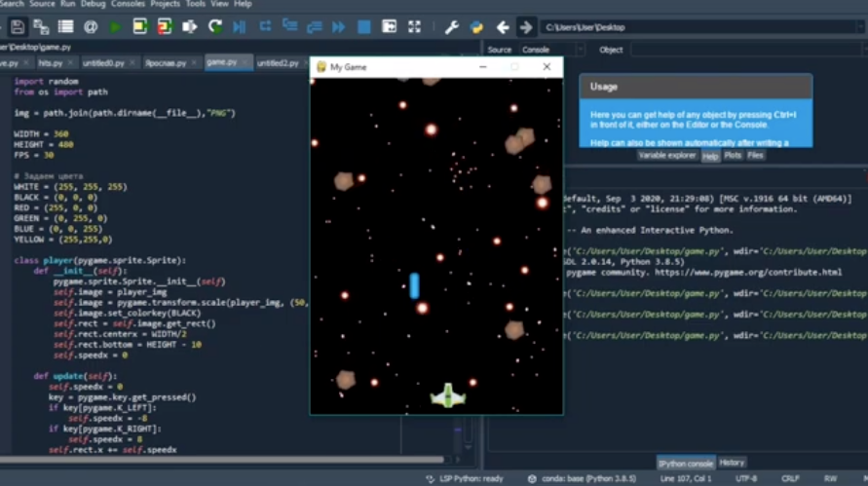Click the Maximize current pane icon
Screen dimensions: 868x486
point(390,27)
